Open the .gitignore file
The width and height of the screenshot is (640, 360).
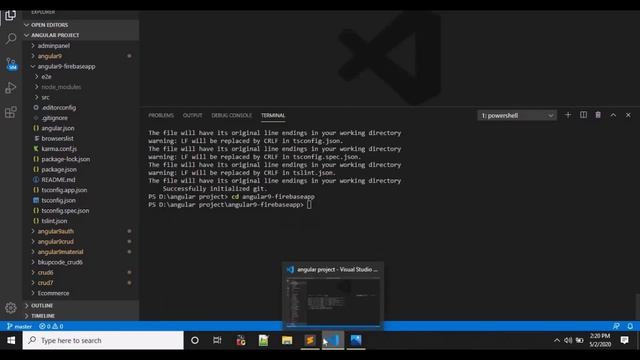81,118
